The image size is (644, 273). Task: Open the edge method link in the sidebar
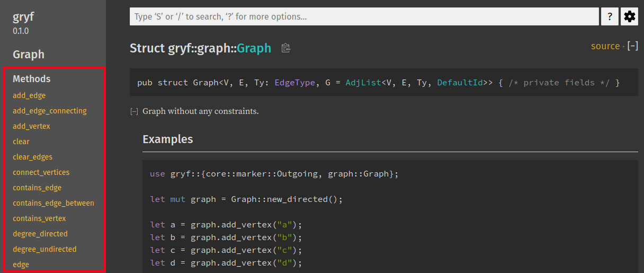(x=21, y=265)
